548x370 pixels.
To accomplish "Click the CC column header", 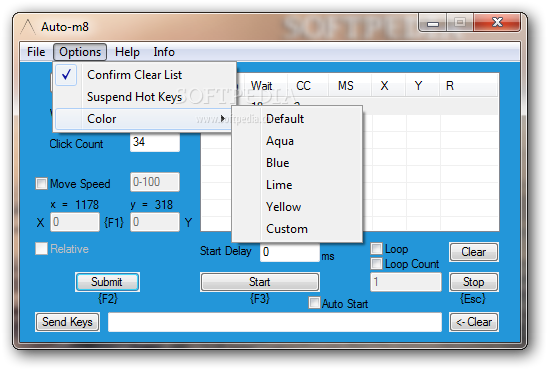I will pyautogui.click(x=308, y=86).
